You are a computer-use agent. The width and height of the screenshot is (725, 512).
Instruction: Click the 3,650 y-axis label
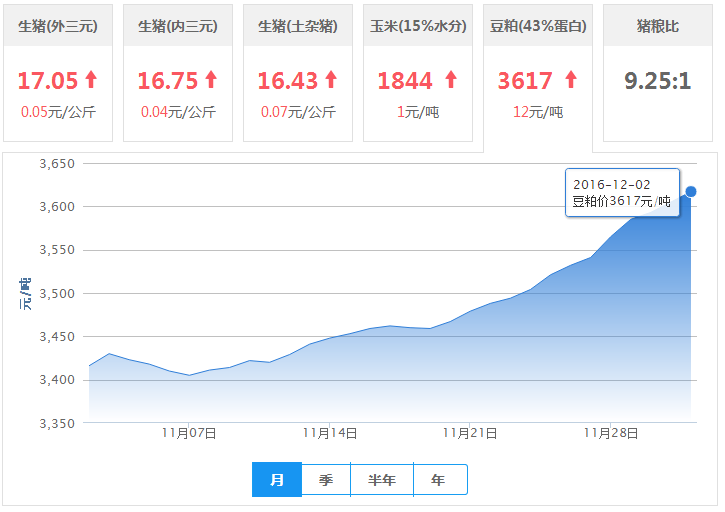[x=57, y=164]
